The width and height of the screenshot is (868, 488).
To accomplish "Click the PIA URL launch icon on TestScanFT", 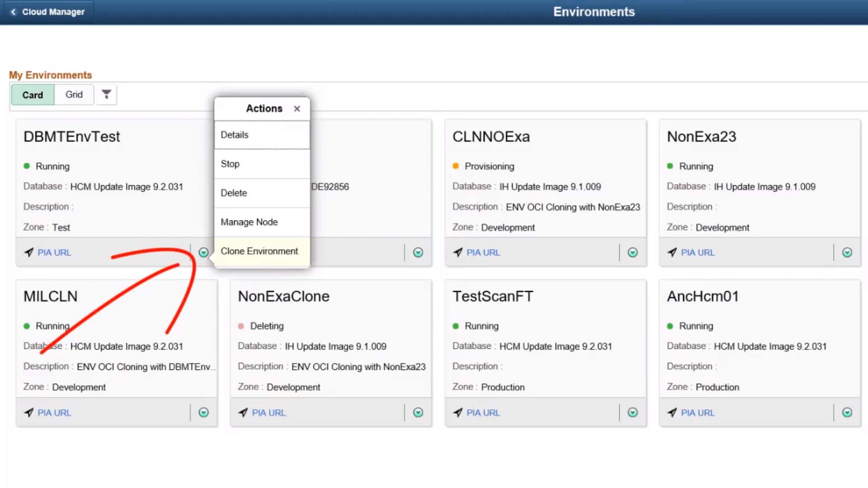I will tap(458, 412).
